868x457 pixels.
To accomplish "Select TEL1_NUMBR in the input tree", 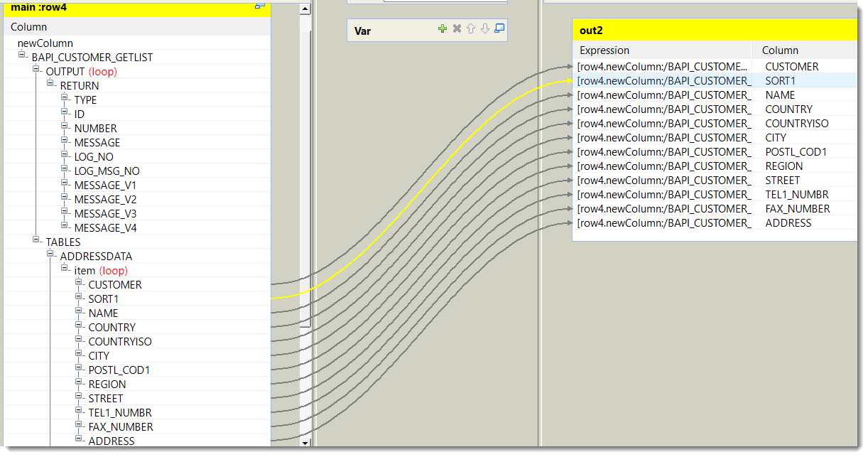I will point(120,412).
